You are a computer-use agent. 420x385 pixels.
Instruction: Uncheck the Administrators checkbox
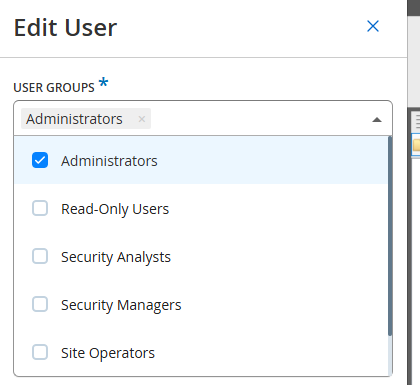40,160
